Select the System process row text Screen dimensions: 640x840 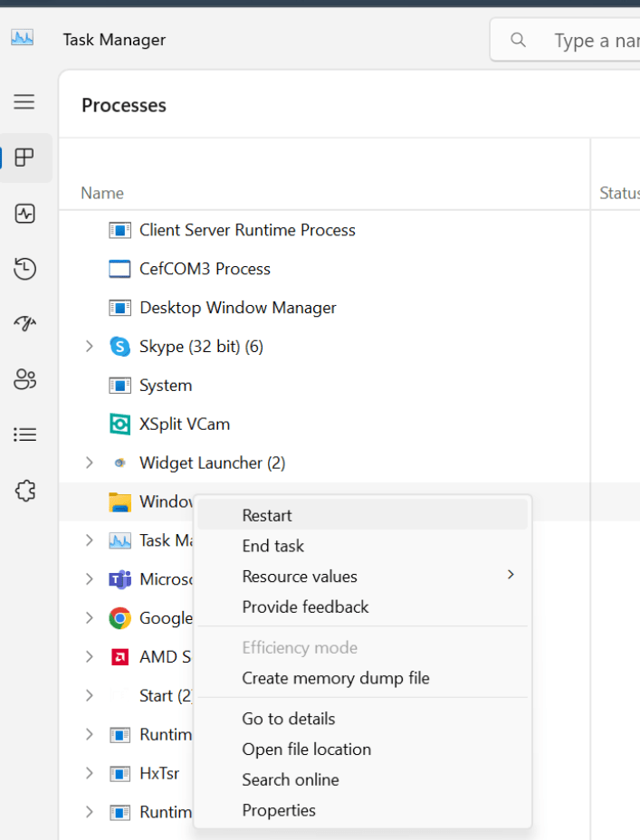[x=166, y=386]
